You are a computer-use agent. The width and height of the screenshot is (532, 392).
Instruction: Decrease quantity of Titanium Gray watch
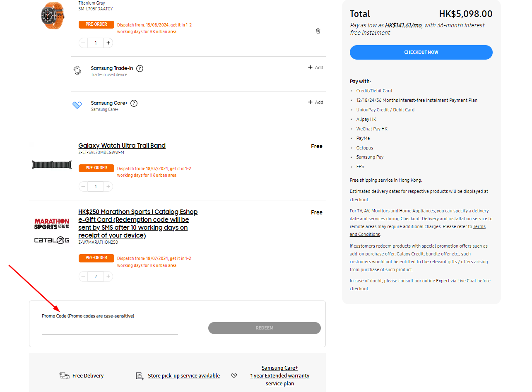click(83, 43)
